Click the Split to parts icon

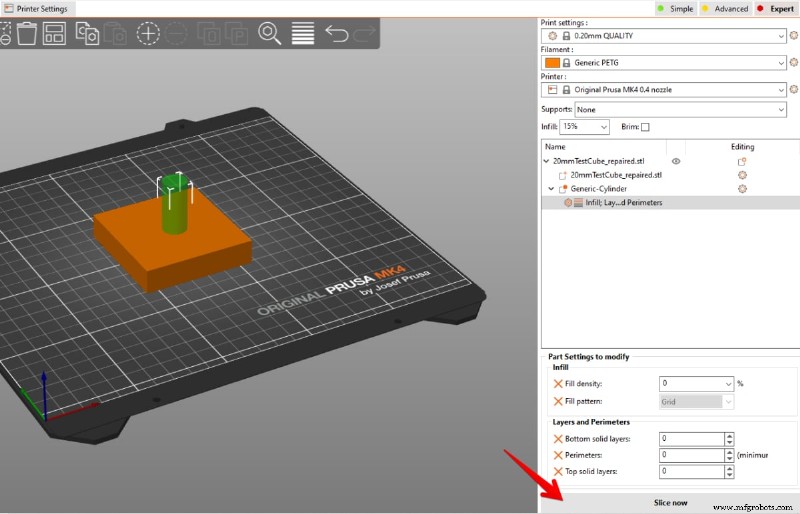(237, 34)
